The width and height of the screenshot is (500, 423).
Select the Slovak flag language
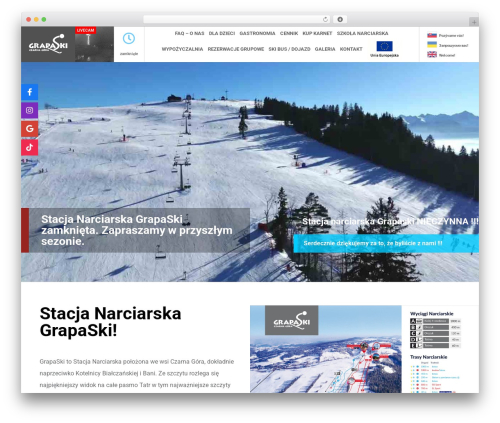point(432,35)
